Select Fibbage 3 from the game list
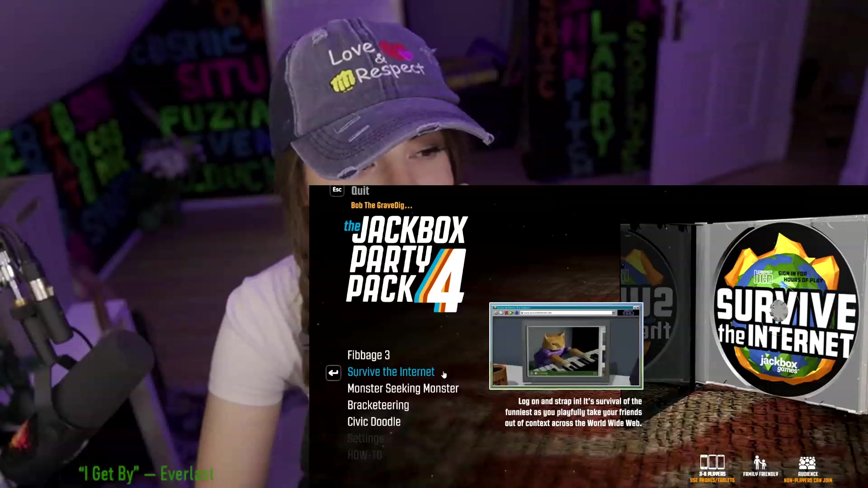 point(368,355)
